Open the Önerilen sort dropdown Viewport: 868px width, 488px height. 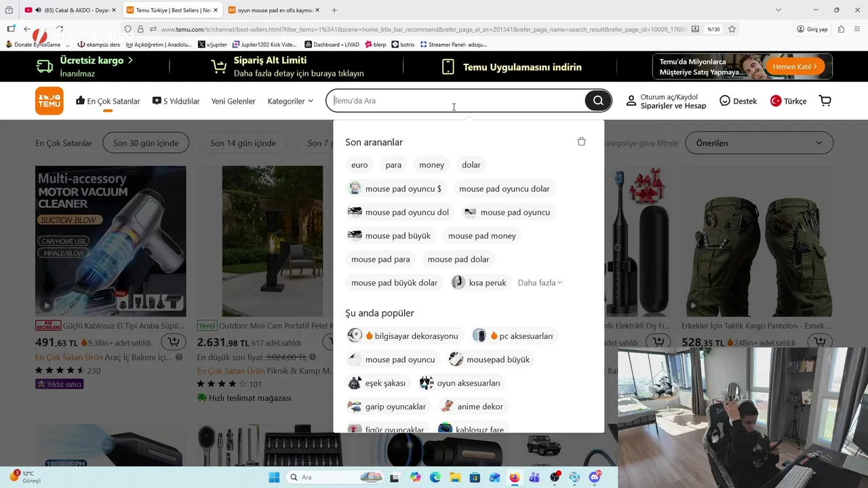click(x=759, y=143)
